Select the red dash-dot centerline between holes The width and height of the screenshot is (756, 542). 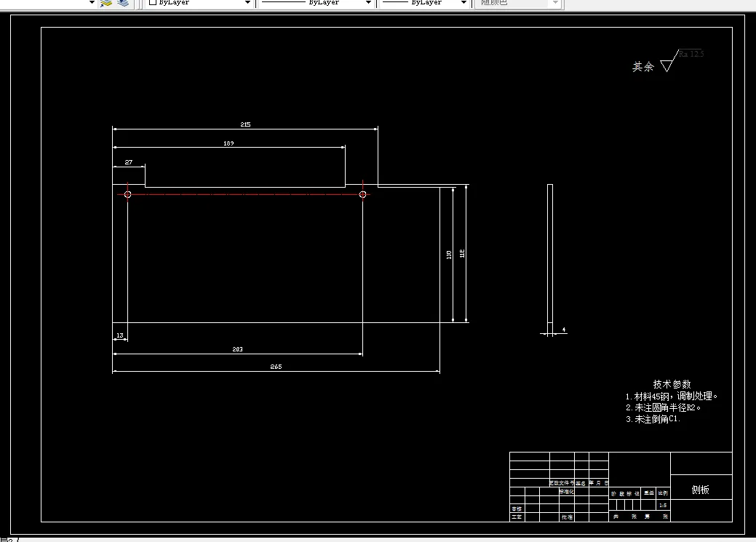[245, 194]
